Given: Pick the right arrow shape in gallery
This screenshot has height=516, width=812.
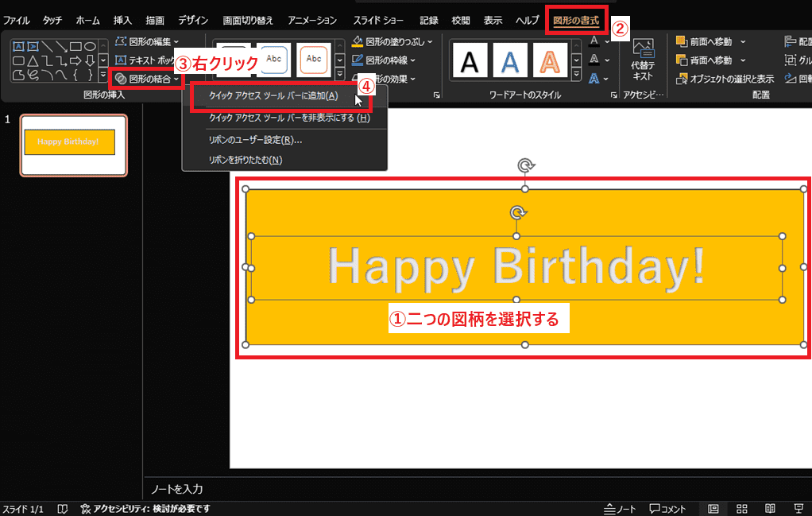Looking at the screenshot, I should coord(75,61).
